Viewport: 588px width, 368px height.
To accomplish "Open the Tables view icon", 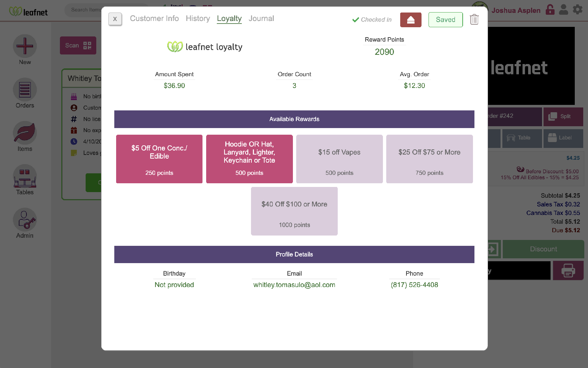I will [x=25, y=177].
